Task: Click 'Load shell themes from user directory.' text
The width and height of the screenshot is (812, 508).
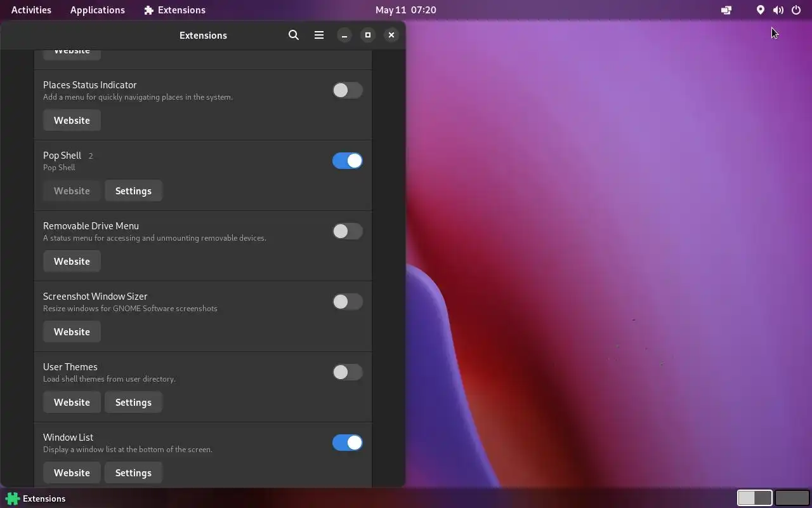Action: pyautogui.click(x=109, y=379)
